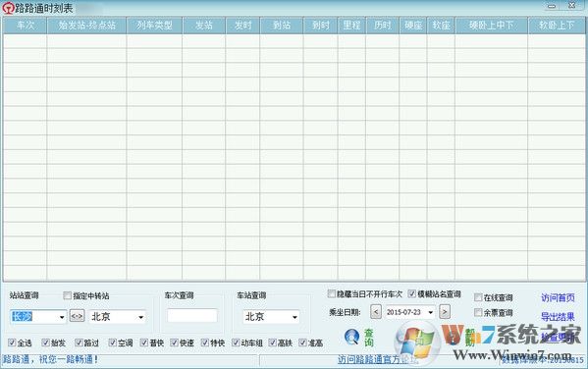
Task: Go to next travel date
Action: click(445, 312)
